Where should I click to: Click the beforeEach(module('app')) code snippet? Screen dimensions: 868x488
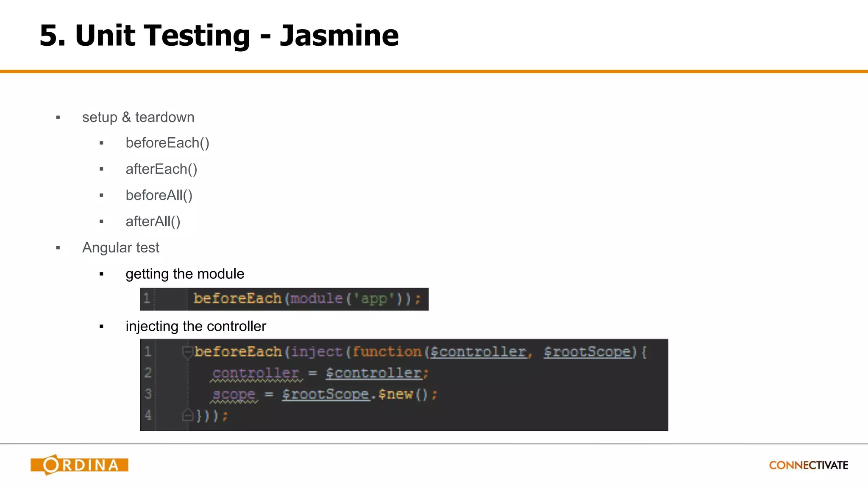(x=284, y=299)
